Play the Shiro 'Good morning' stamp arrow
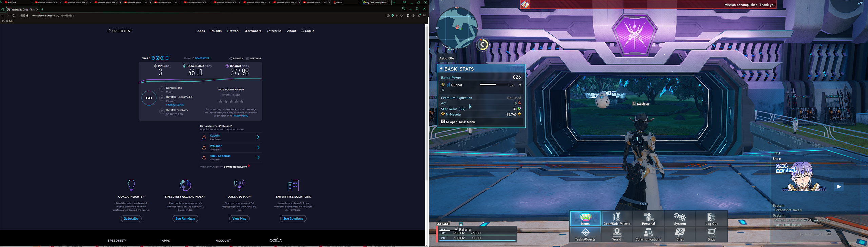868x247 pixels. 839,187
